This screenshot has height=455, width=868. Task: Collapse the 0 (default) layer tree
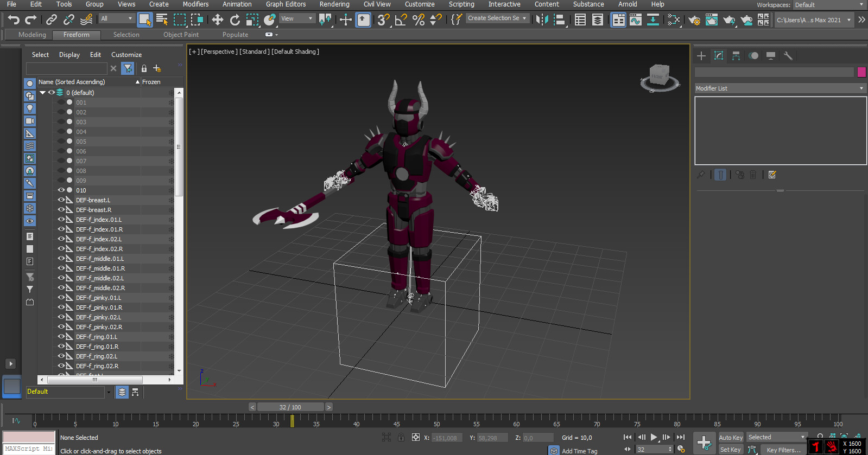click(43, 93)
